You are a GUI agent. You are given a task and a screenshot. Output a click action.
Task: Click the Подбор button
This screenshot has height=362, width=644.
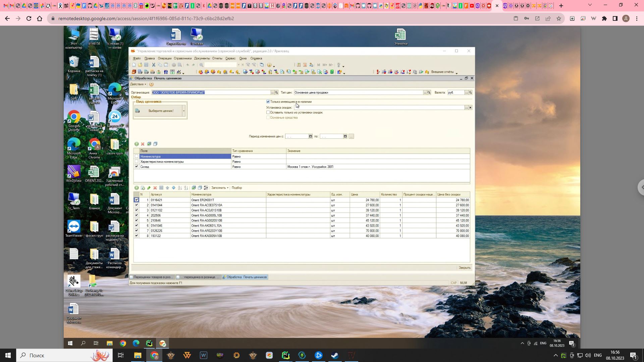click(237, 188)
